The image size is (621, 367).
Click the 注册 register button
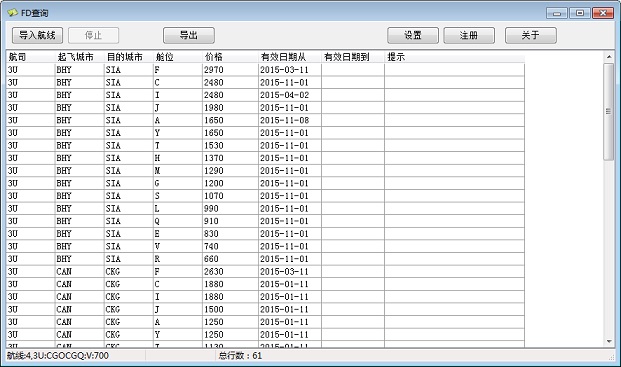coord(469,35)
